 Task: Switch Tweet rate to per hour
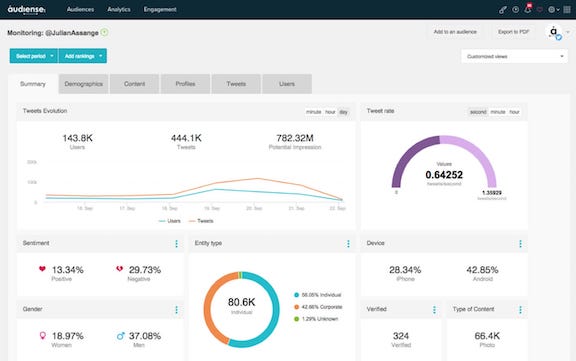point(514,112)
